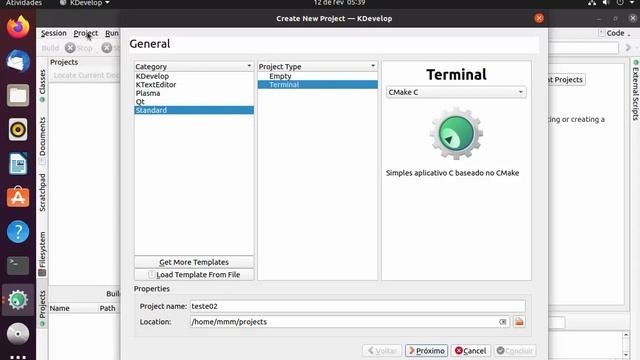The height and width of the screenshot is (360, 640).
Task: Click the Location path input field
Action: [x=349, y=322]
